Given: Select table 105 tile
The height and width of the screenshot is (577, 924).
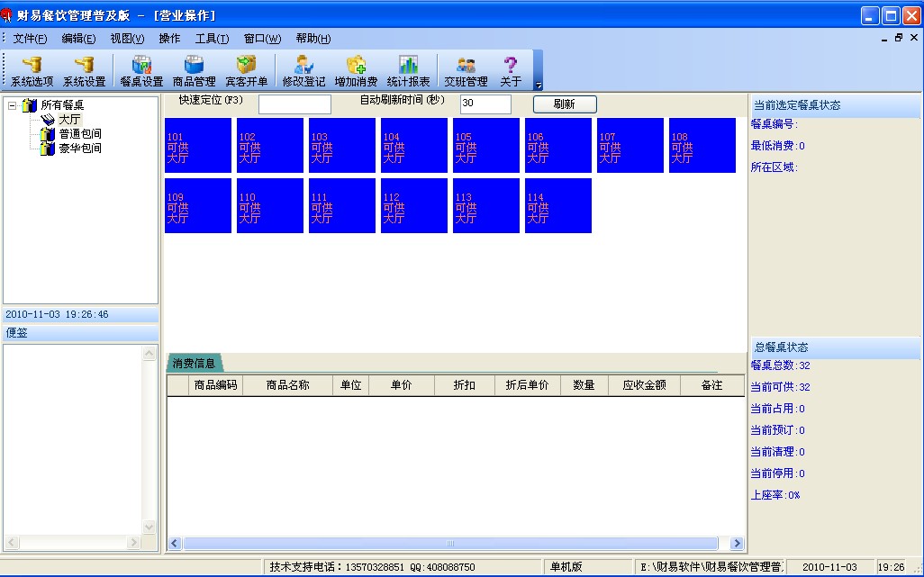Looking at the screenshot, I should tap(486, 146).
